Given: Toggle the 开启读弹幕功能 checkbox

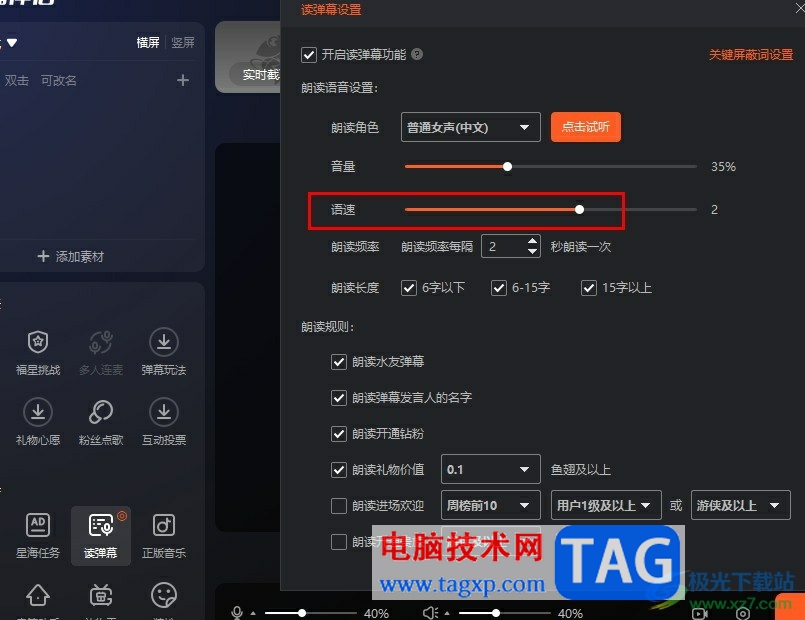Looking at the screenshot, I should click(x=309, y=54).
